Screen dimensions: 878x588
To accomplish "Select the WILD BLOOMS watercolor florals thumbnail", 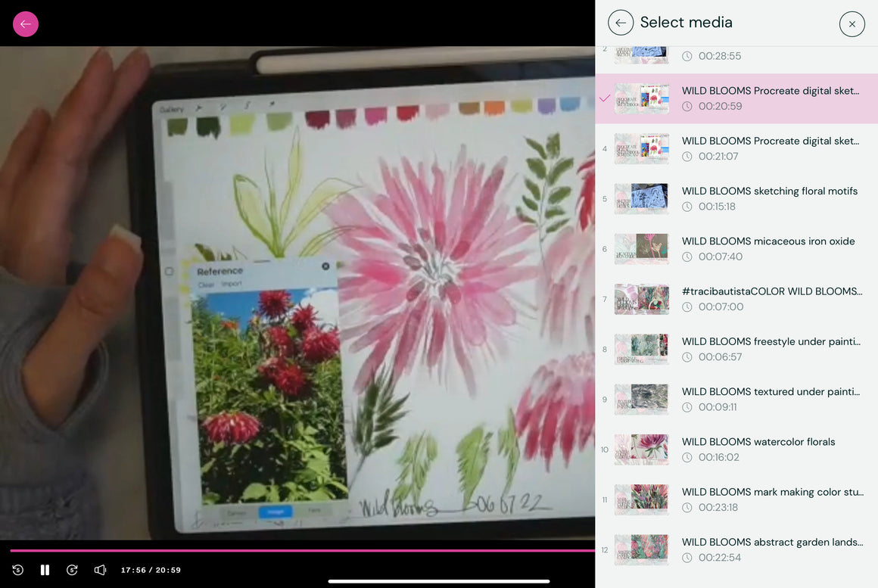I will [641, 449].
